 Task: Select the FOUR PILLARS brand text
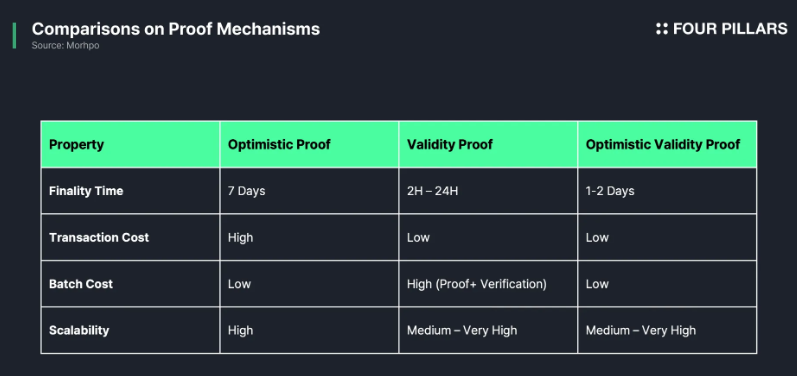(730, 29)
